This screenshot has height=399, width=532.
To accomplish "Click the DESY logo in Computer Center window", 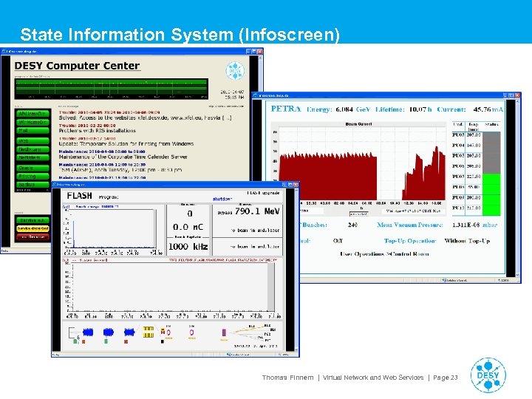I will tap(235, 71).
